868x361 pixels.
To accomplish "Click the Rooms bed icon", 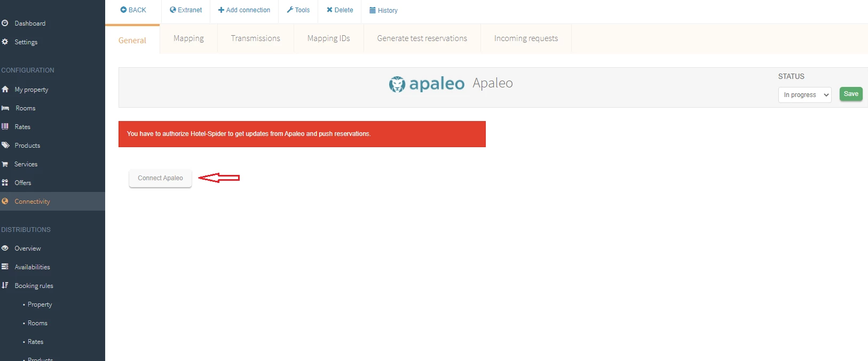I will coord(5,108).
